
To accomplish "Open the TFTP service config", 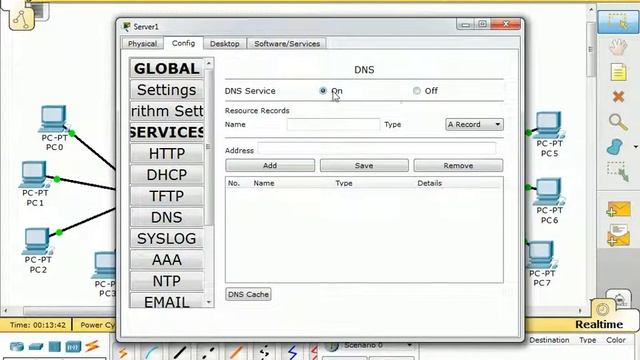I will [167, 196].
